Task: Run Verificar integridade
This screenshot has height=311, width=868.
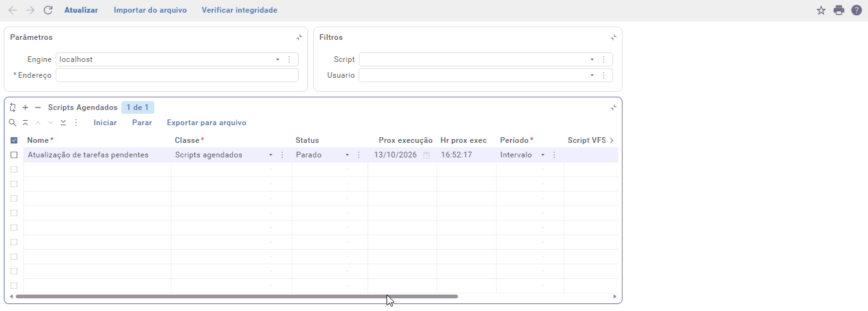Action: pos(239,10)
